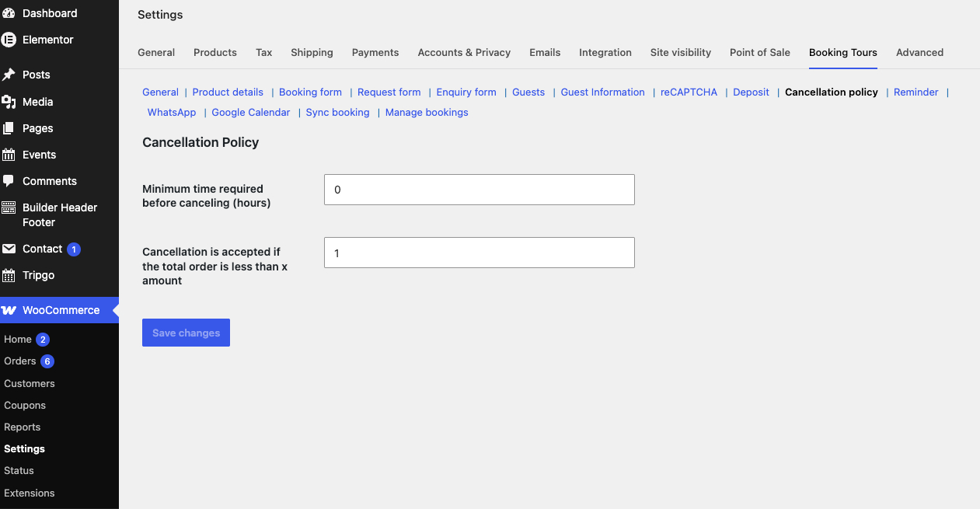
Task: Select the Booking Tours tab
Action: [843, 52]
